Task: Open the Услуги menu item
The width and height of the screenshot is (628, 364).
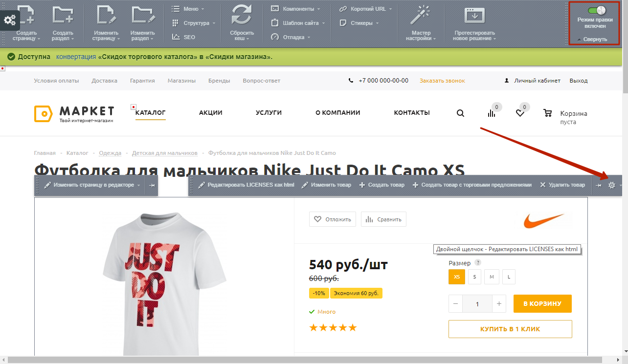Action: pos(269,113)
